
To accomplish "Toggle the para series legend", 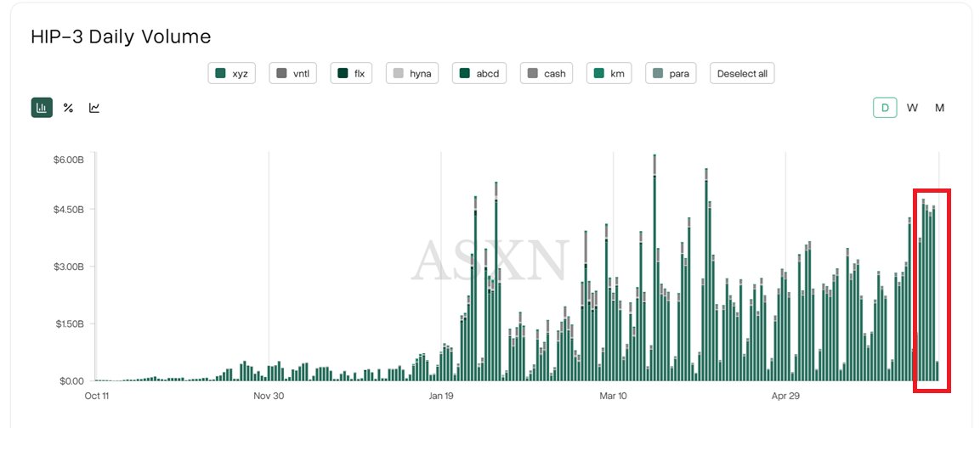I will coord(671,74).
